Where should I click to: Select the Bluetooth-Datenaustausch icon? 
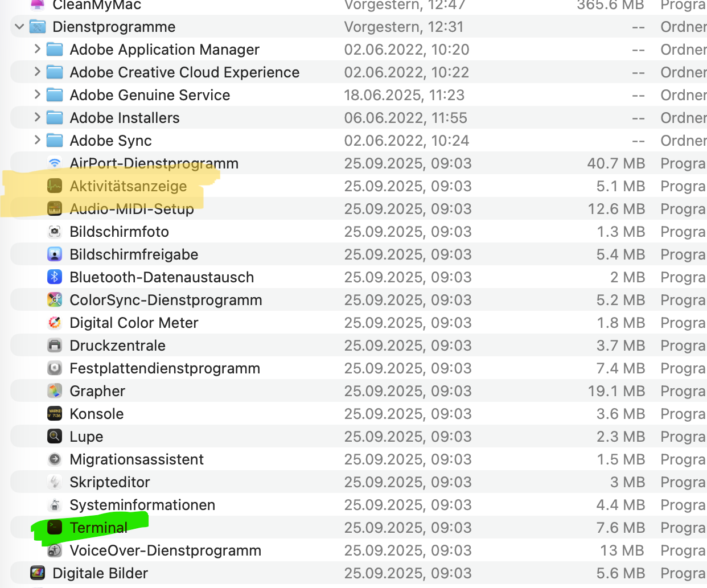(55, 277)
